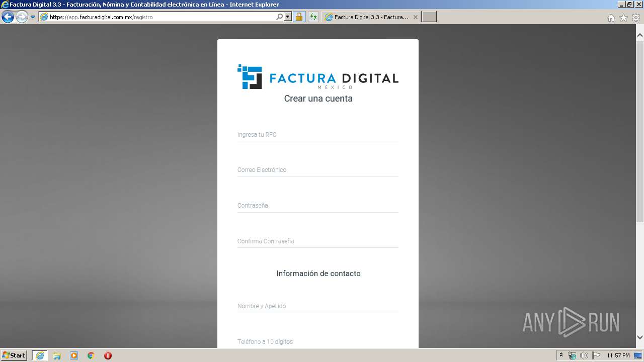Click the 11:57 PM clock

tap(618, 355)
